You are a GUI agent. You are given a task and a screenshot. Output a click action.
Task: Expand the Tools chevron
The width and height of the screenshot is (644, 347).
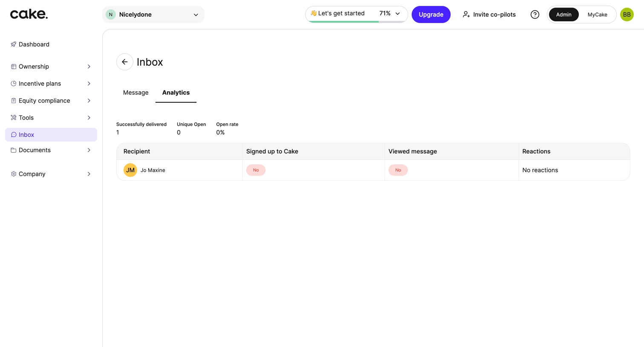click(89, 118)
